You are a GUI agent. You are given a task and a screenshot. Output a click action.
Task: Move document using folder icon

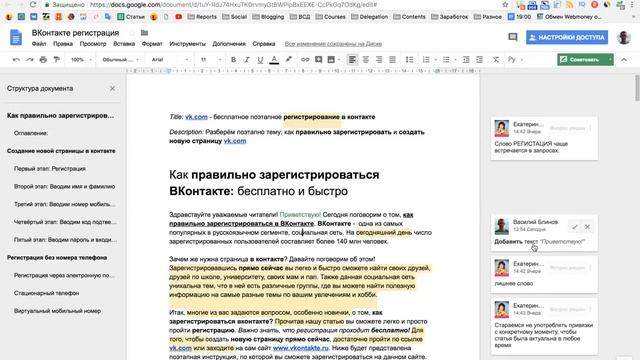click(144, 33)
